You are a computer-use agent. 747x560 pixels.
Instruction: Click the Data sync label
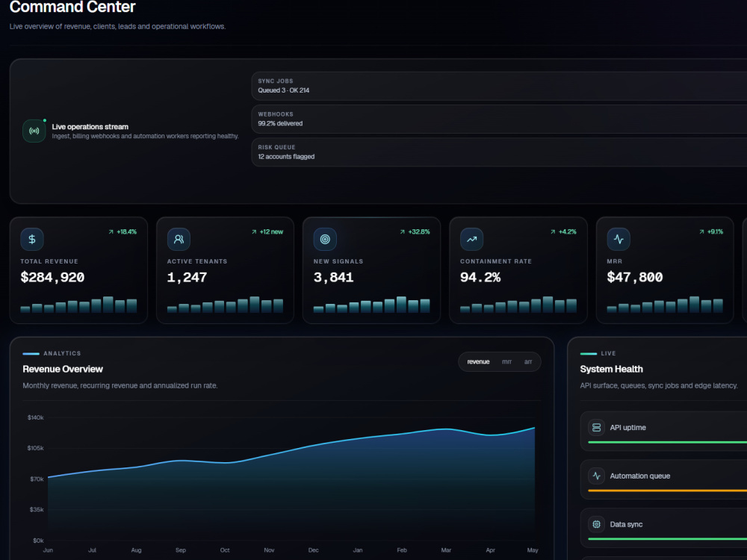coord(626,524)
